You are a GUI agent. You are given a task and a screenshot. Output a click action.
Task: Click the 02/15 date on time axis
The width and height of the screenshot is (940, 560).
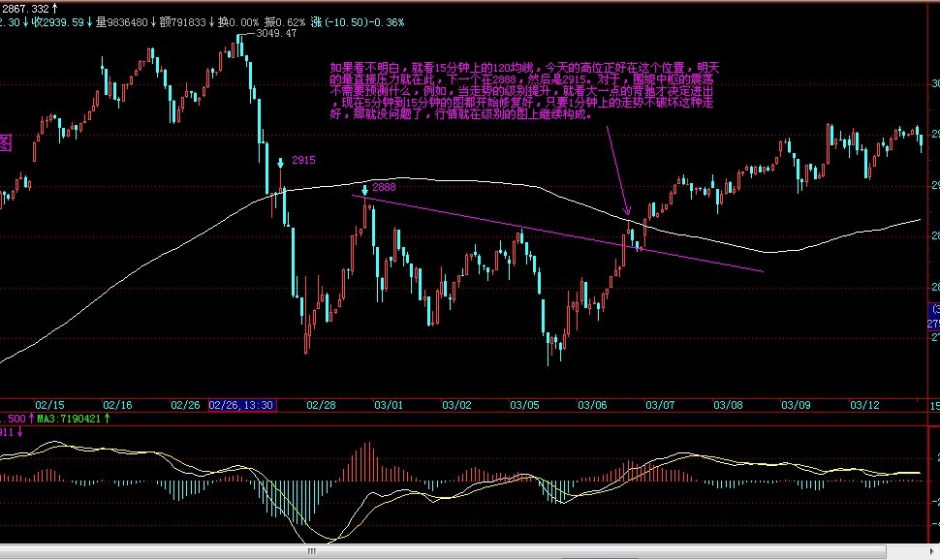(49, 403)
